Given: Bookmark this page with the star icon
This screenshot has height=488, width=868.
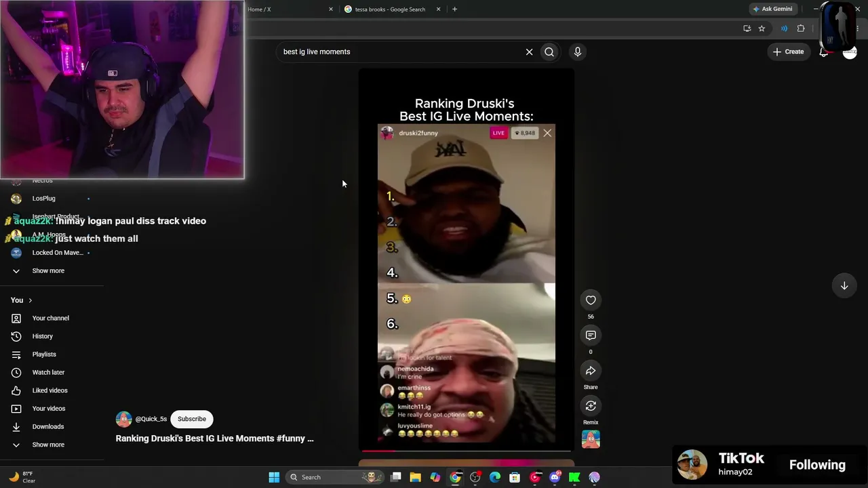Looking at the screenshot, I should [762, 28].
